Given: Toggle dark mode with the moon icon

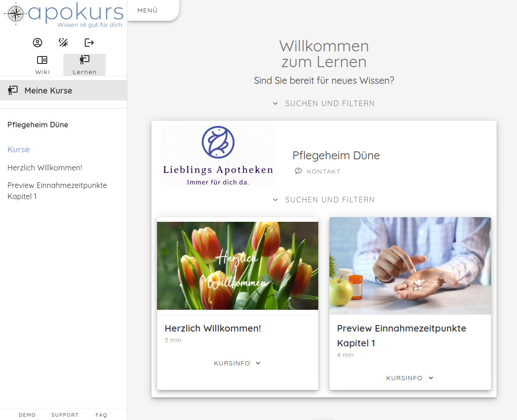Looking at the screenshot, I should [63, 42].
